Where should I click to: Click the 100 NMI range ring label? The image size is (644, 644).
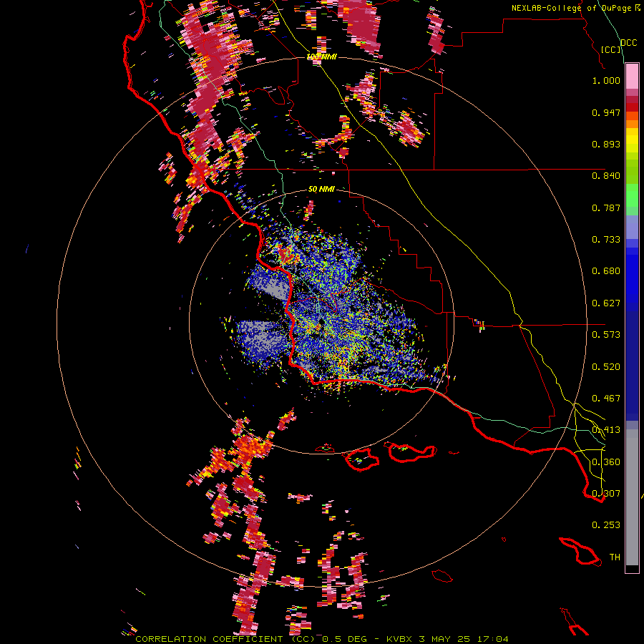click(x=322, y=57)
